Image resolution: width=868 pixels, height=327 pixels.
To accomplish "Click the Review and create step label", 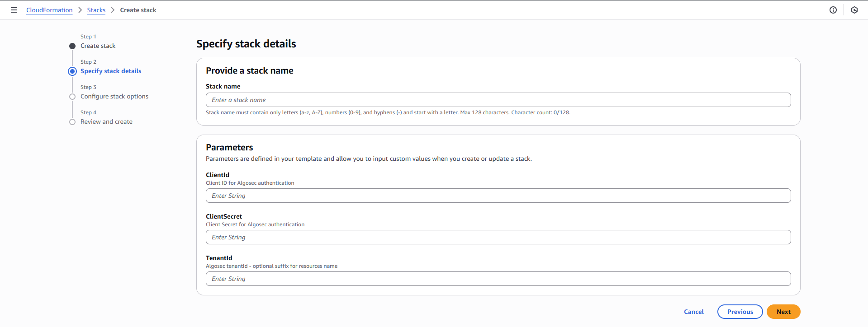I will pos(106,122).
